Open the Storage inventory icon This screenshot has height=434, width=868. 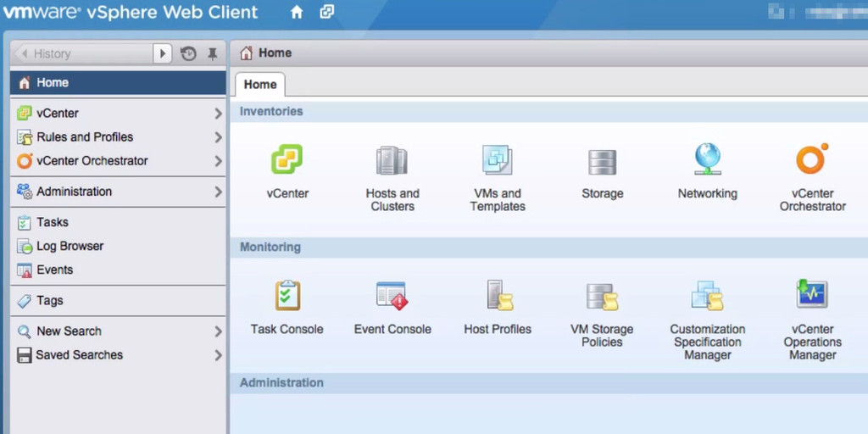point(603,162)
